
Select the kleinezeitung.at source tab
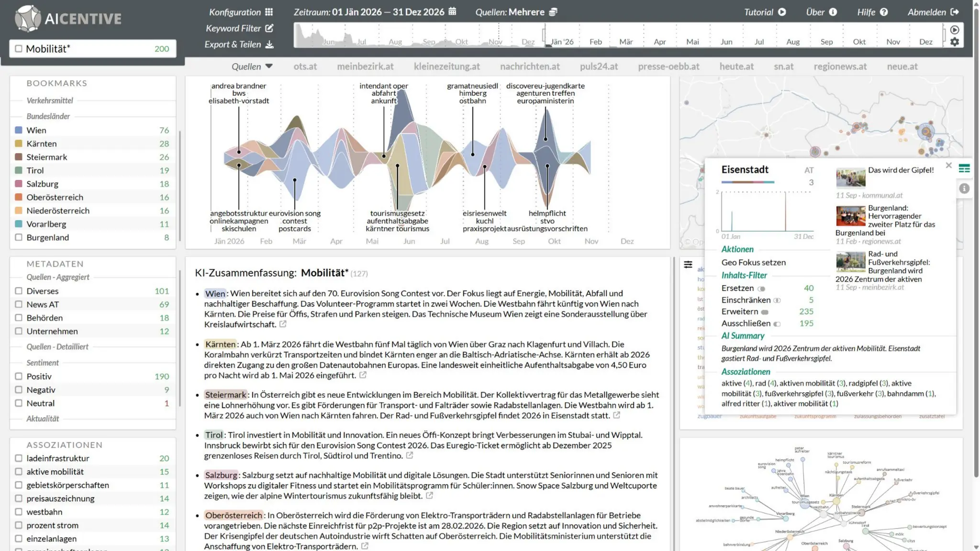[x=446, y=66]
